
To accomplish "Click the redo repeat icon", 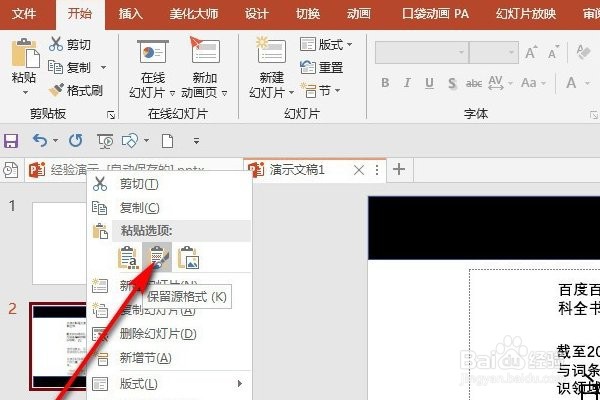I will 75,141.
